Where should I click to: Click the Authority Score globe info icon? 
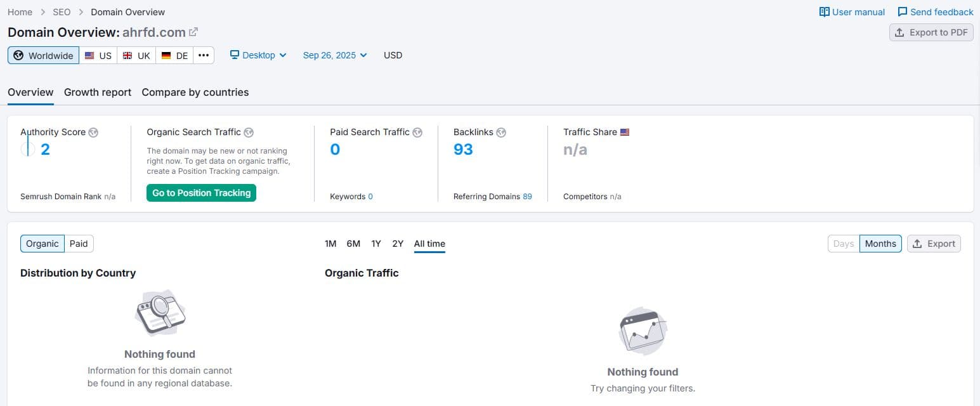tap(93, 133)
